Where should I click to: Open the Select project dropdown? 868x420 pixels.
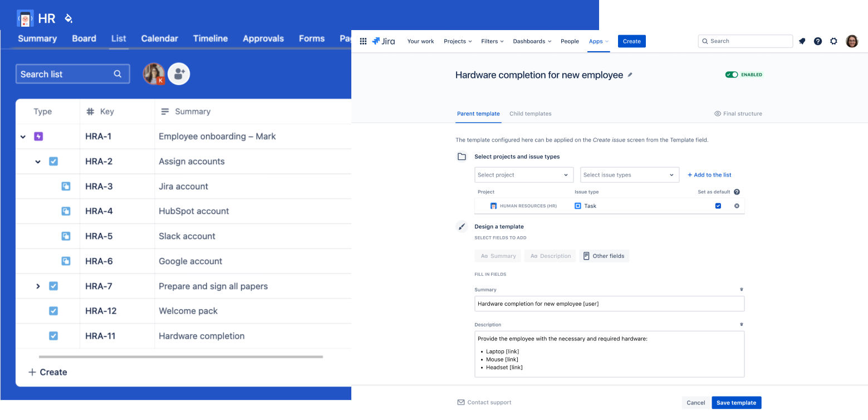click(523, 175)
